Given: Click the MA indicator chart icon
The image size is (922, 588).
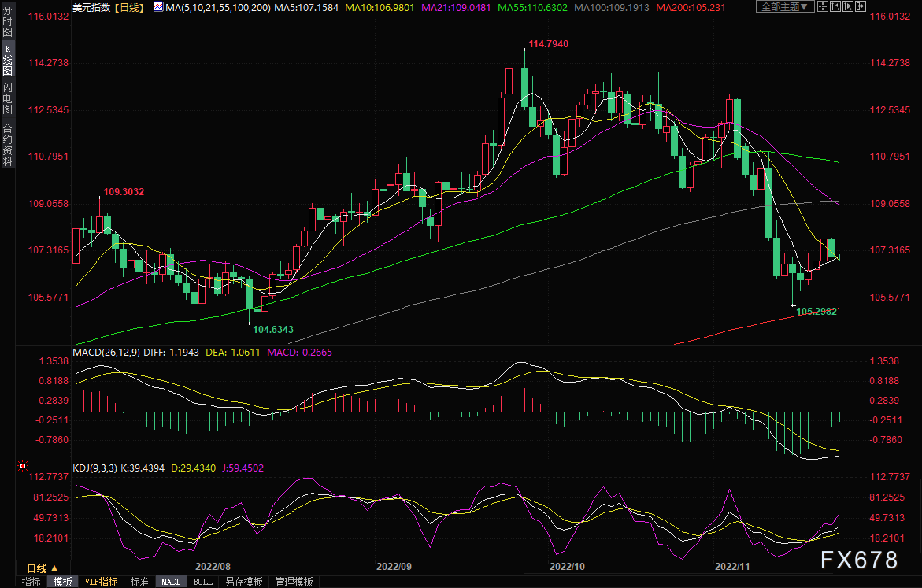Looking at the screenshot, I should [x=158, y=7].
